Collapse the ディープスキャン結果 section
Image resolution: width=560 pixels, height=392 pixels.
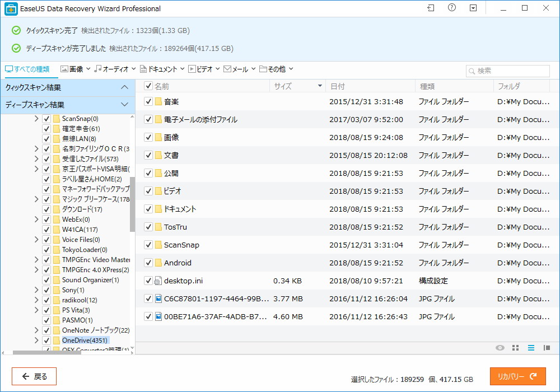(124, 105)
